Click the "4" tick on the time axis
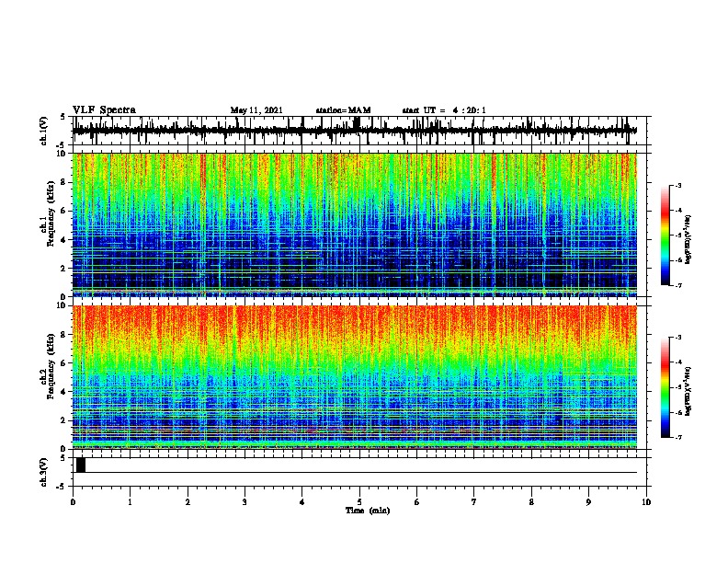 click(x=302, y=502)
